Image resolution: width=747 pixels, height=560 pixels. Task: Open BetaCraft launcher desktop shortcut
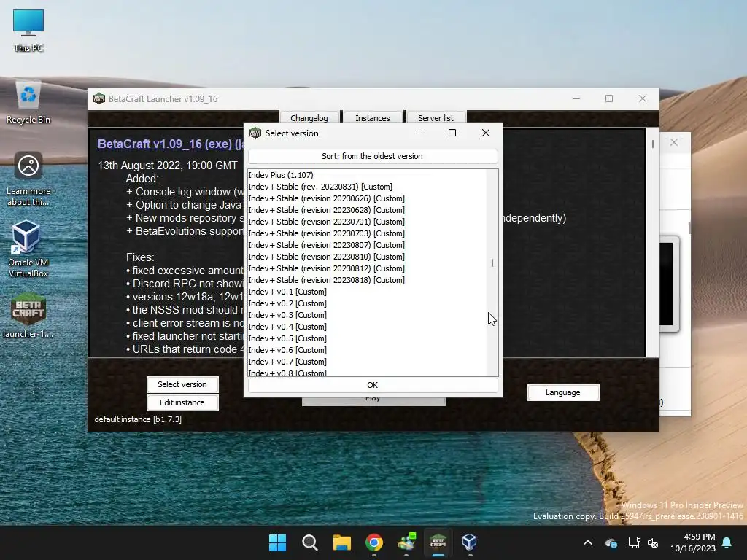28,315
